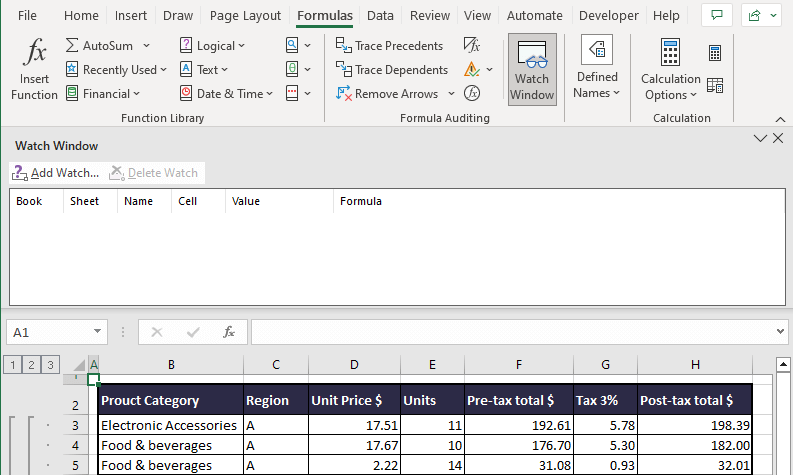Viewport: 793px width, 475px height.
Task: Open the File tab
Action: coord(27,16)
